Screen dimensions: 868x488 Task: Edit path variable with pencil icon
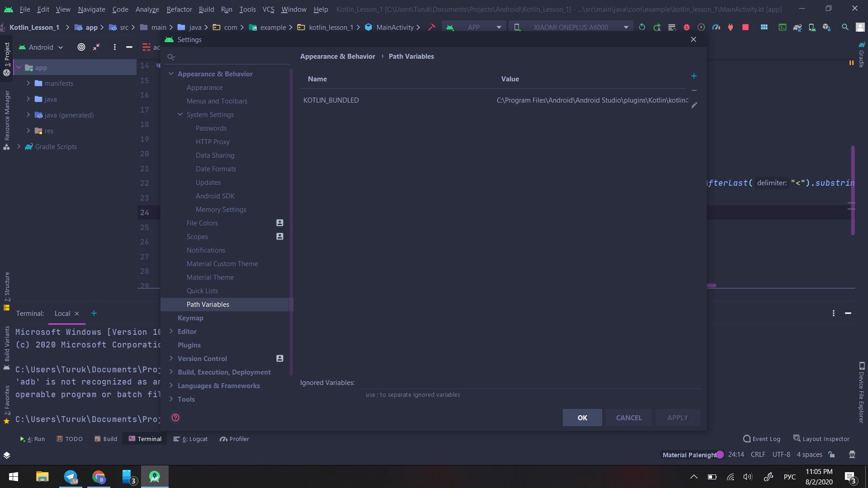694,105
